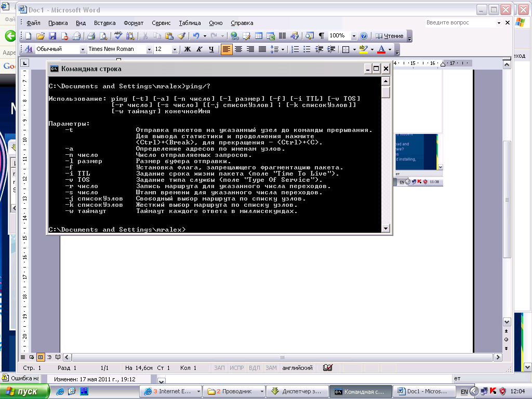Create a new blank document in Word

point(29,36)
